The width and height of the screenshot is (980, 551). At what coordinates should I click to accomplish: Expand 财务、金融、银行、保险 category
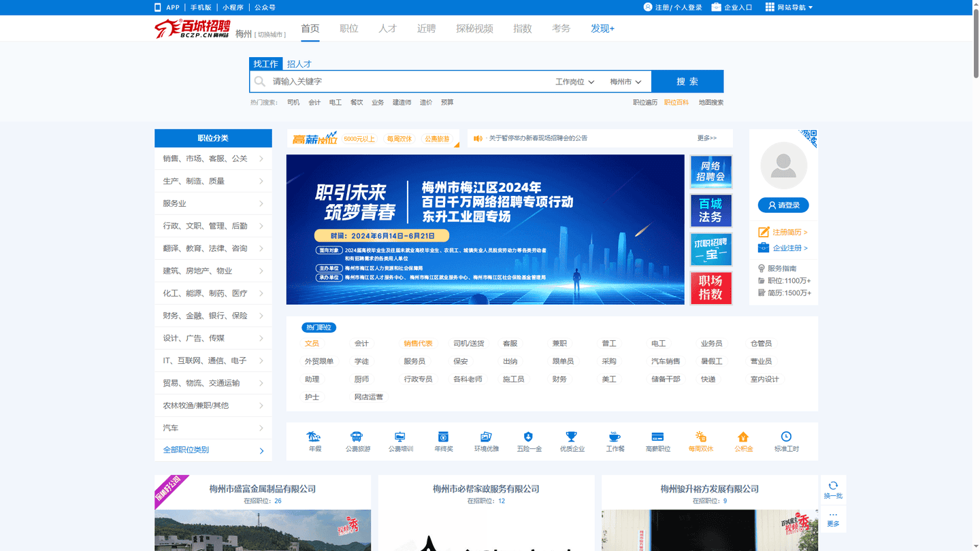(213, 316)
